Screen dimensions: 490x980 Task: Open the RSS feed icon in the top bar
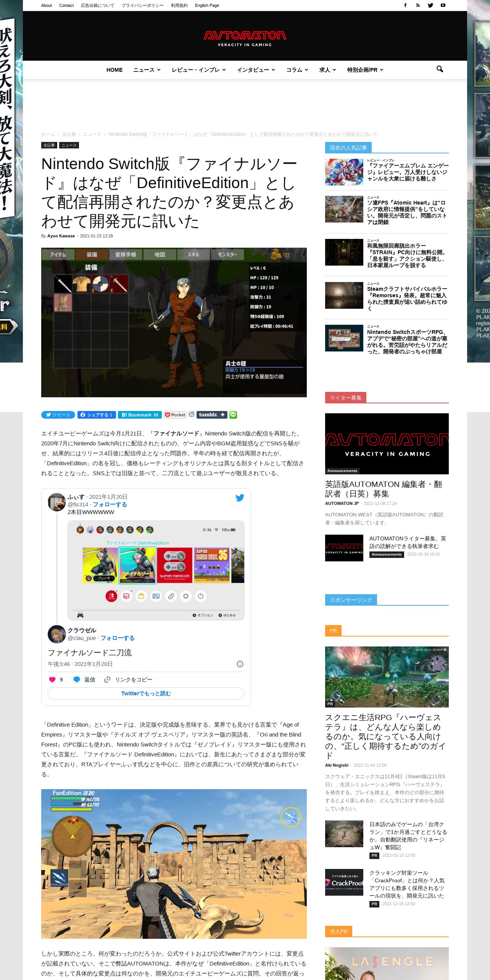pos(418,5)
